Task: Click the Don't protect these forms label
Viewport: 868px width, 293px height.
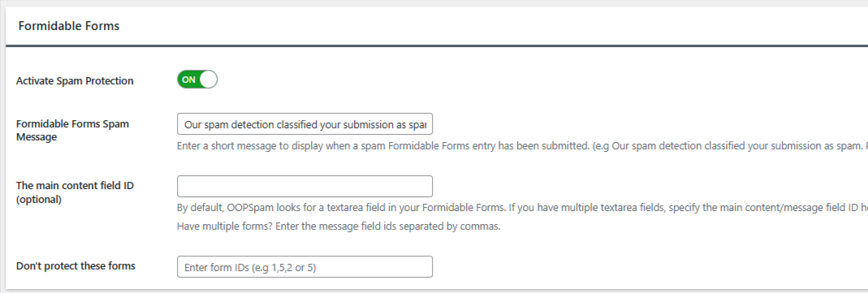Action: [76, 266]
